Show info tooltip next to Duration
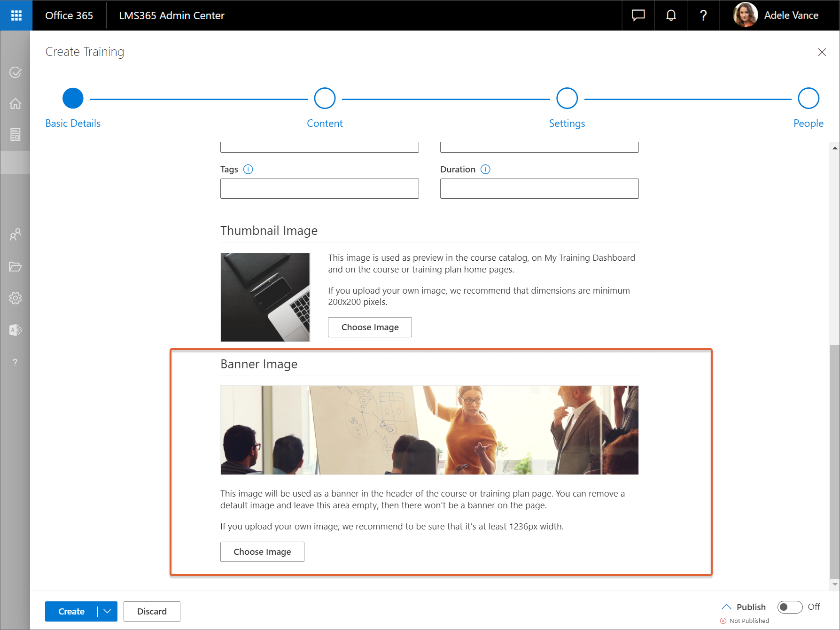 pyautogui.click(x=485, y=170)
